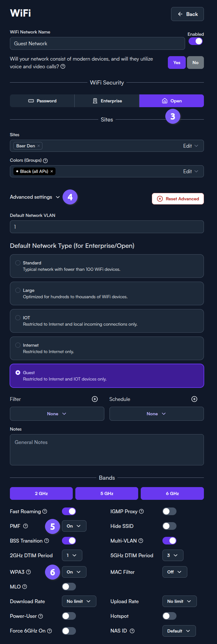Viewport: 217px width, 644px height.
Task: Click the Reset Advanced button
Action: (178, 199)
